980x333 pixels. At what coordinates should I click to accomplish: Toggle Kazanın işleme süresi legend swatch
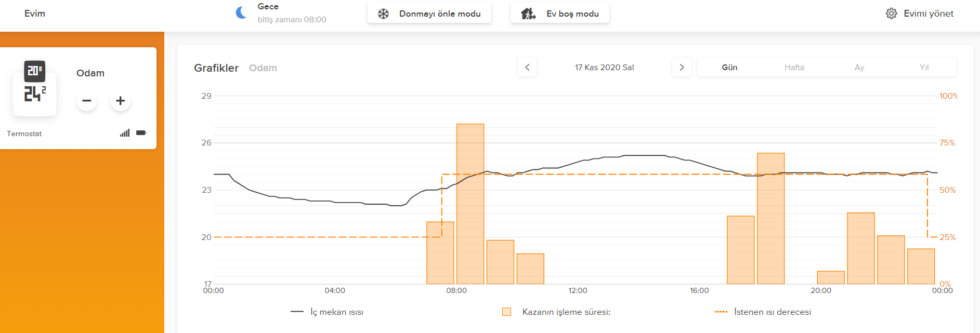pos(506,312)
